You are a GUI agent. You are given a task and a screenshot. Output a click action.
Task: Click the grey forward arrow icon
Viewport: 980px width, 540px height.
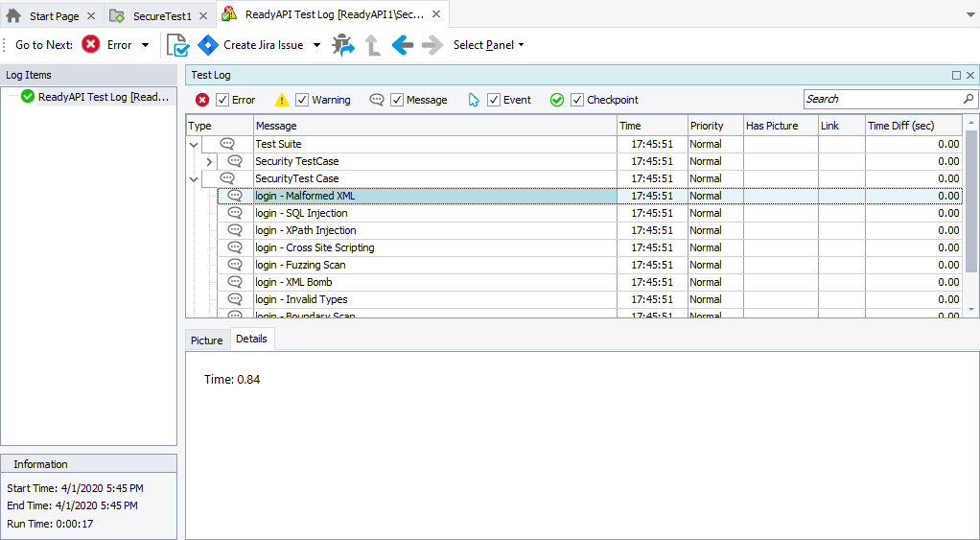tap(432, 45)
